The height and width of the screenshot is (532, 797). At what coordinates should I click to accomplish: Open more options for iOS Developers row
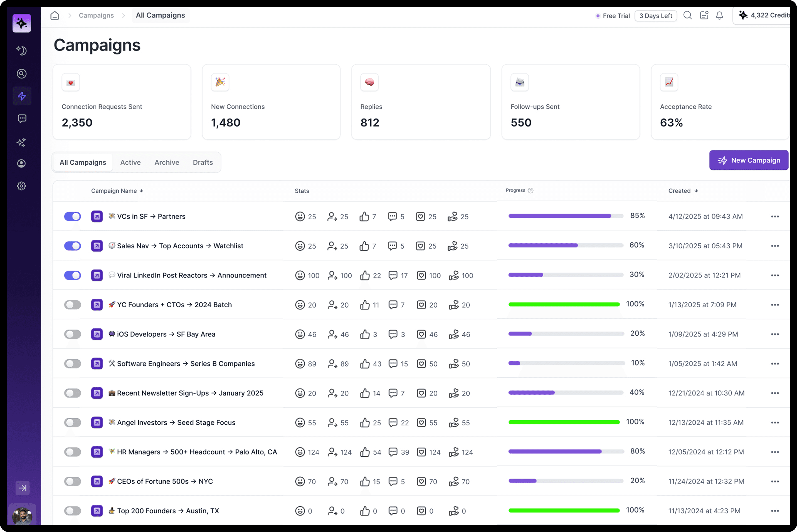click(x=775, y=334)
